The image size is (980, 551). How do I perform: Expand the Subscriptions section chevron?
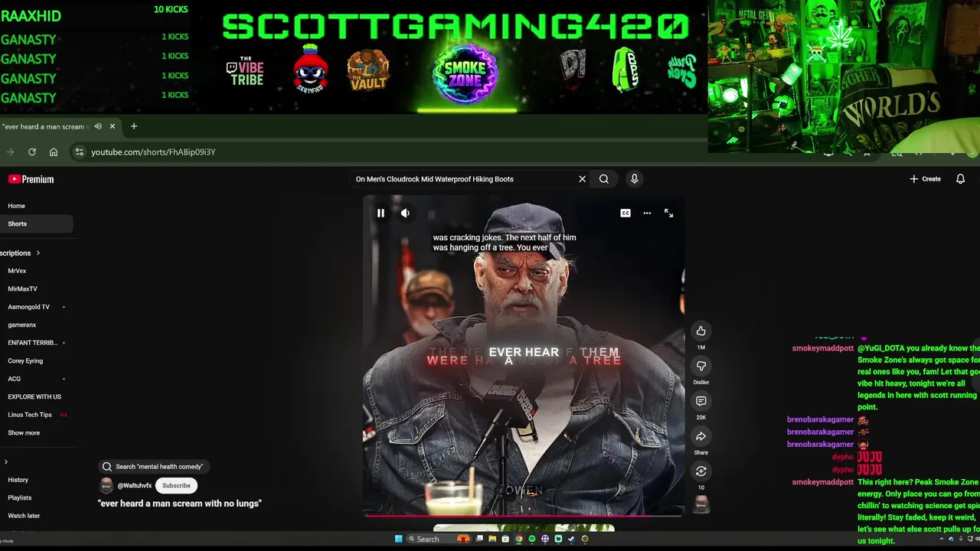coord(38,253)
